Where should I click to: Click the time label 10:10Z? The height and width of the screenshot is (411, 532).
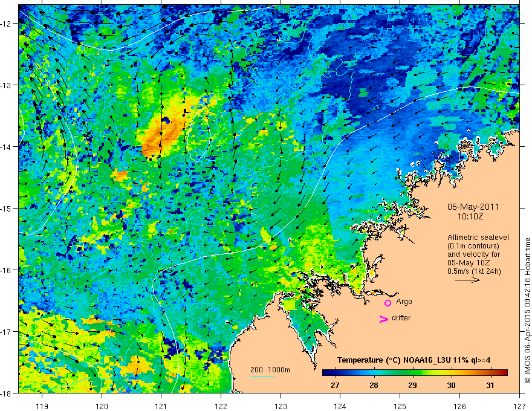(x=470, y=216)
